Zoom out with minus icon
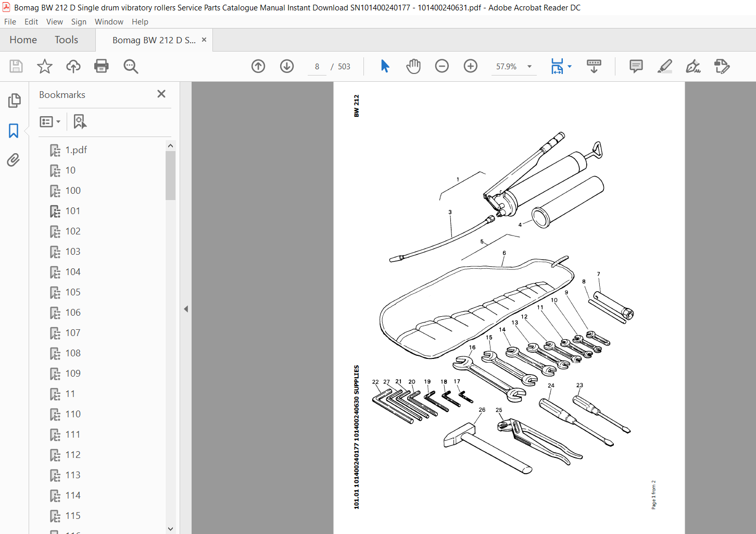 point(442,66)
